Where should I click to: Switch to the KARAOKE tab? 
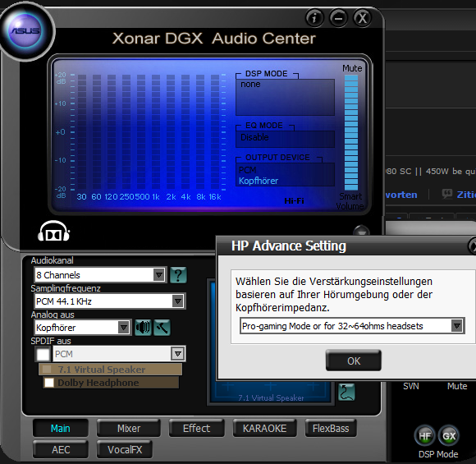point(264,428)
